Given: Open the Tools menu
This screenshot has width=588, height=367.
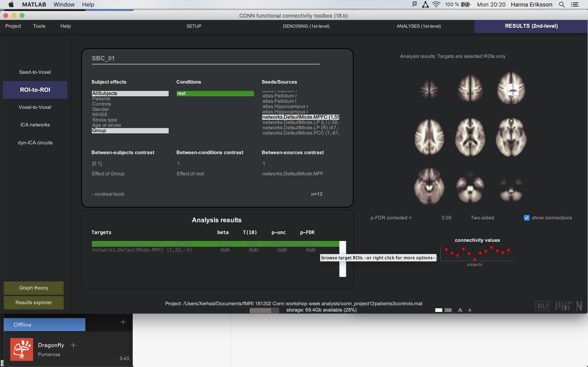Looking at the screenshot, I should 39,26.
